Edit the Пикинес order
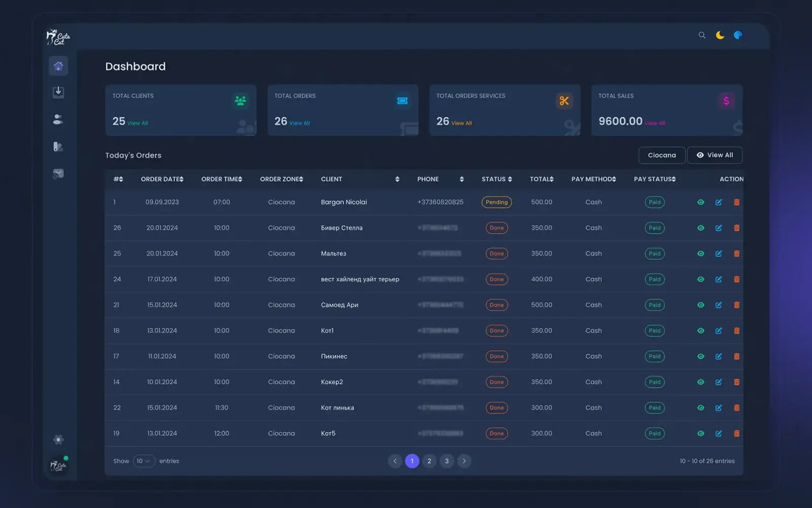The image size is (812, 508). pyautogui.click(x=719, y=357)
